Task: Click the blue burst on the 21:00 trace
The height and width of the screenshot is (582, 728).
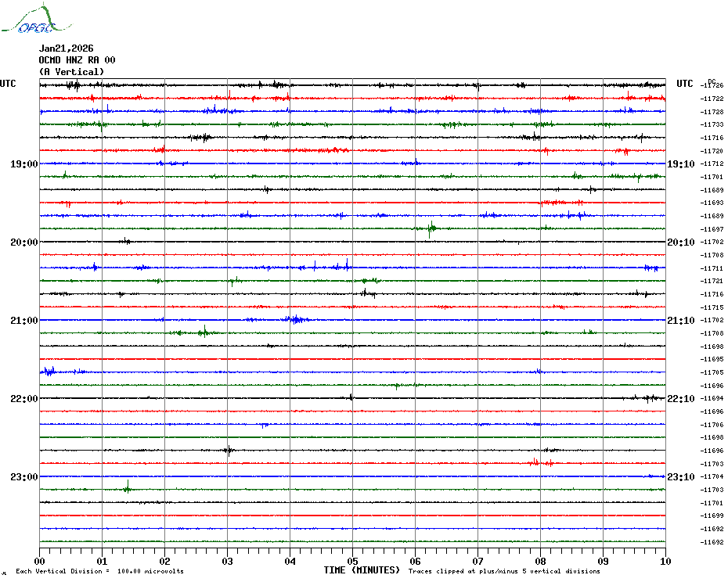Action: [295, 319]
